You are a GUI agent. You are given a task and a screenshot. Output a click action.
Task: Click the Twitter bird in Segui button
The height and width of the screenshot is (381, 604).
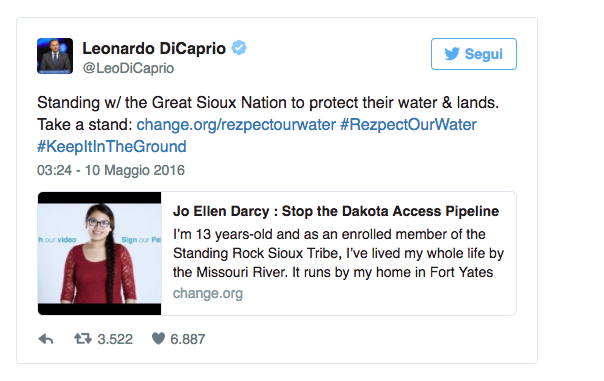452,54
